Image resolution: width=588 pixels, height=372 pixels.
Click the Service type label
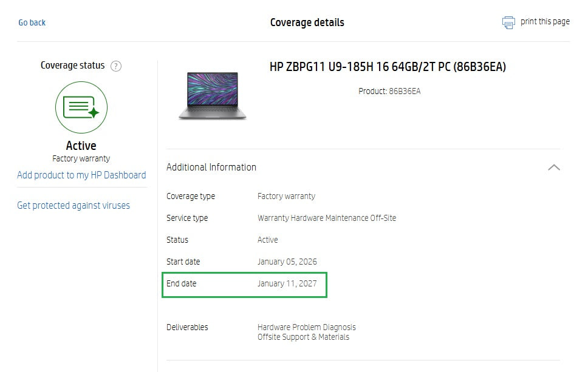click(x=186, y=218)
